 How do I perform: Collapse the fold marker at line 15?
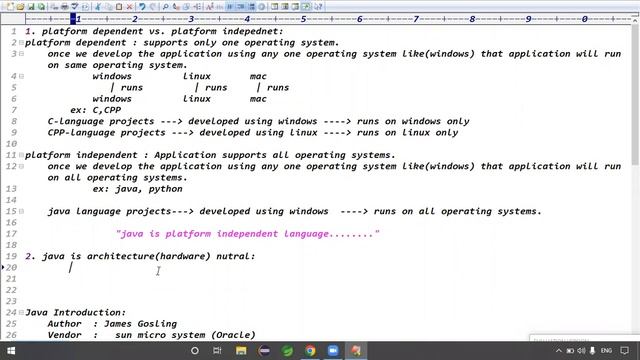(21, 211)
